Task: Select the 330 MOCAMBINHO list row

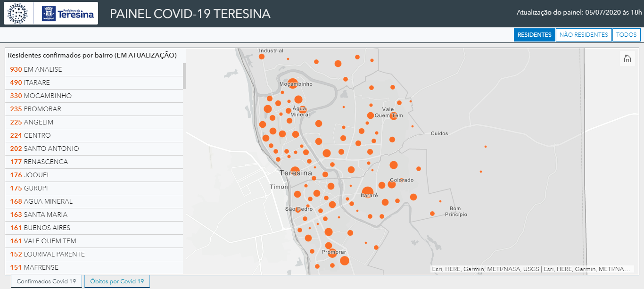Action: coord(94,96)
